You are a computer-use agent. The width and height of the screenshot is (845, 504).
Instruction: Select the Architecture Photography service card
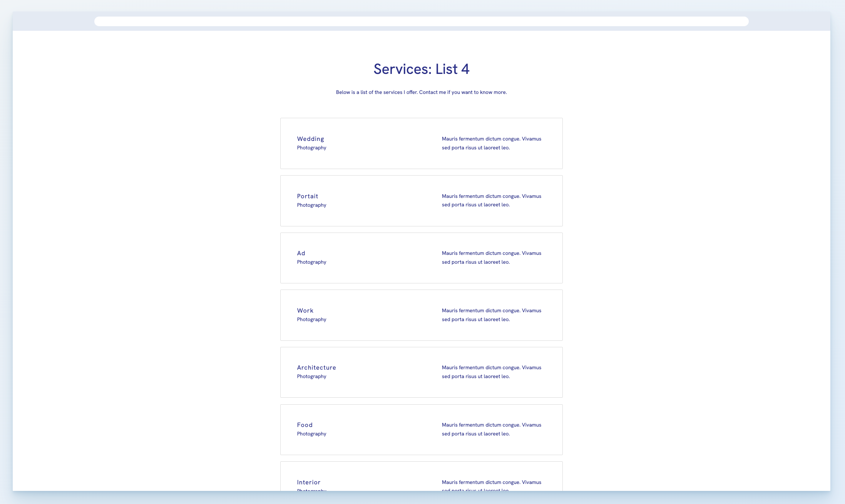(421, 372)
